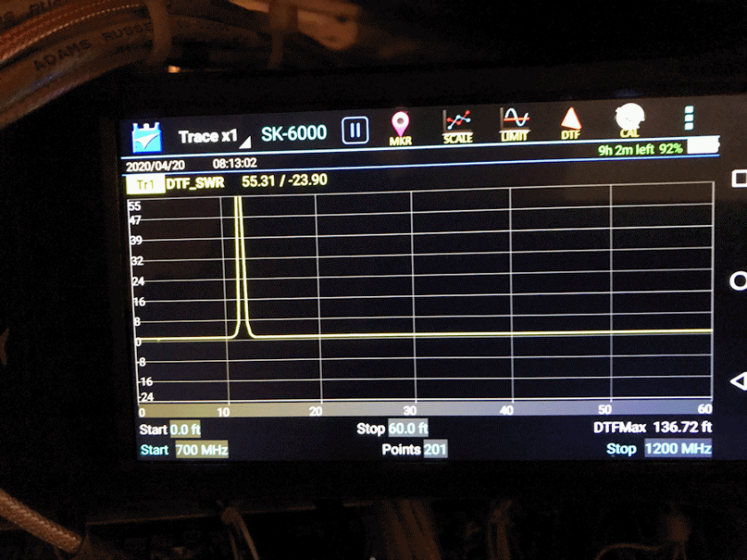The height and width of the screenshot is (560, 747).
Task: Tap the Stop 1200 MHz frequency value
Action: [x=678, y=448]
